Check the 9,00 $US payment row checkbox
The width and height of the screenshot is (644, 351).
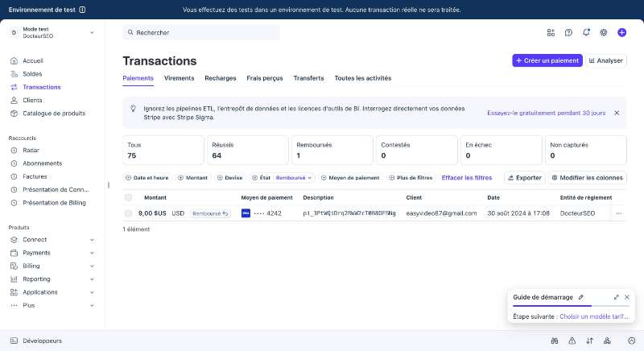pos(128,213)
